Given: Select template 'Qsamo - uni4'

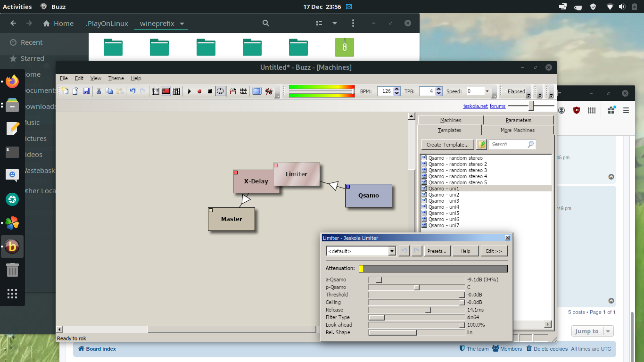Looking at the screenshot, I should [x=444, y=207].
